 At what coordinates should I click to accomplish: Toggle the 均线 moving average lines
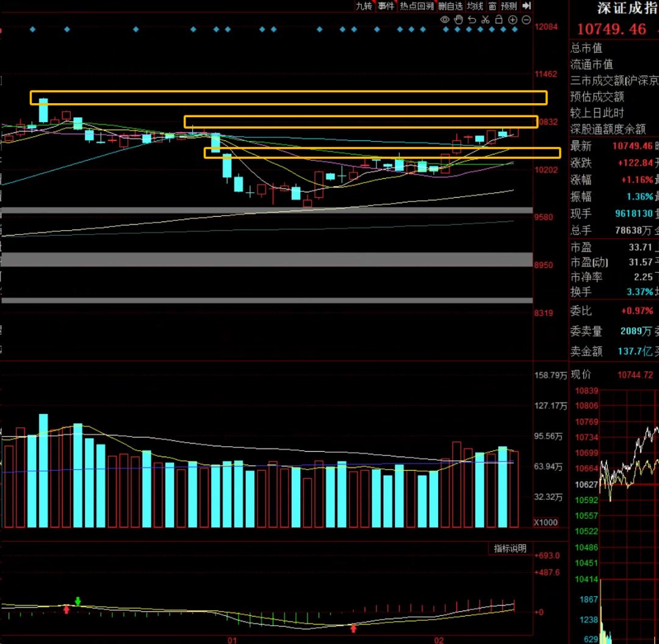tap(475, 6)
